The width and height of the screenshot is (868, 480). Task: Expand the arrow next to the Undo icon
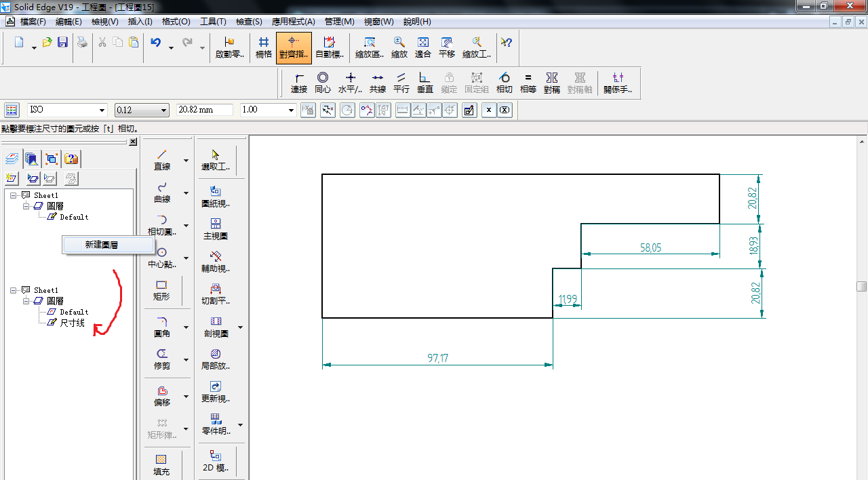(x=171, y=47)
